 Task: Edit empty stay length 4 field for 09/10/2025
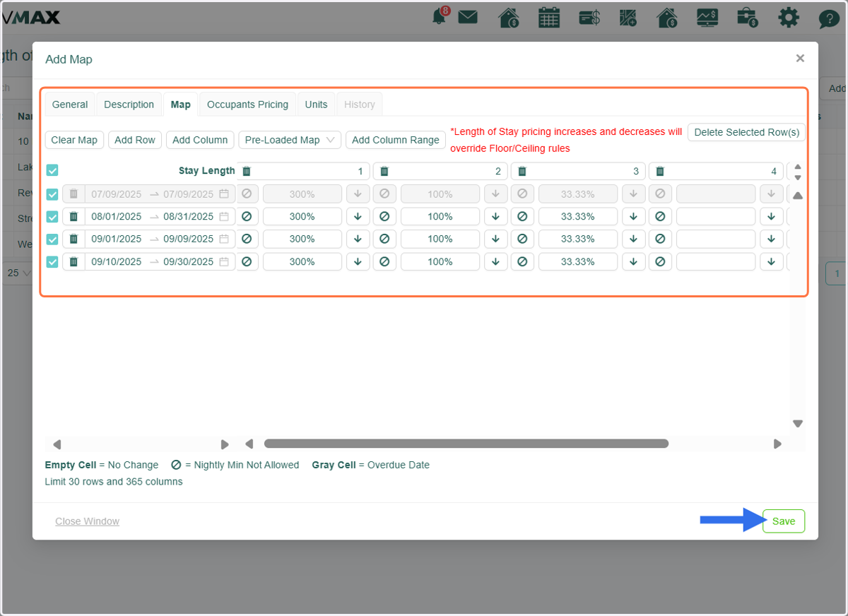coord(716,261)
